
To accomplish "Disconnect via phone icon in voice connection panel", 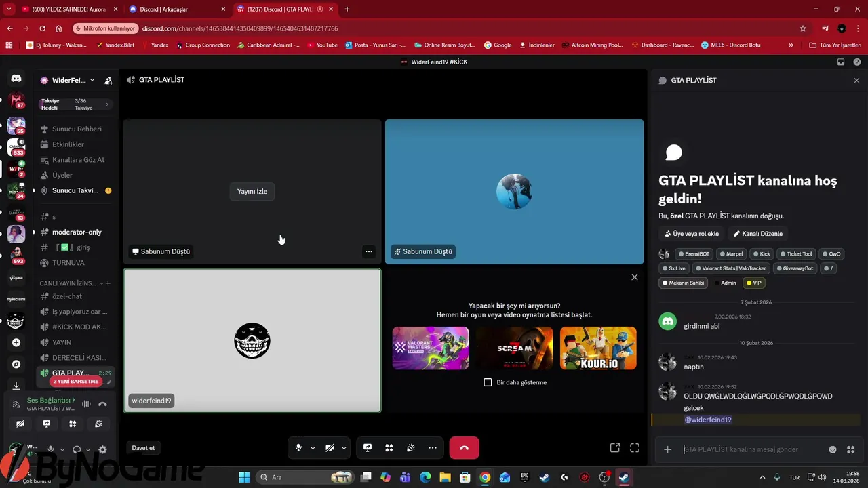I will 102,404.
